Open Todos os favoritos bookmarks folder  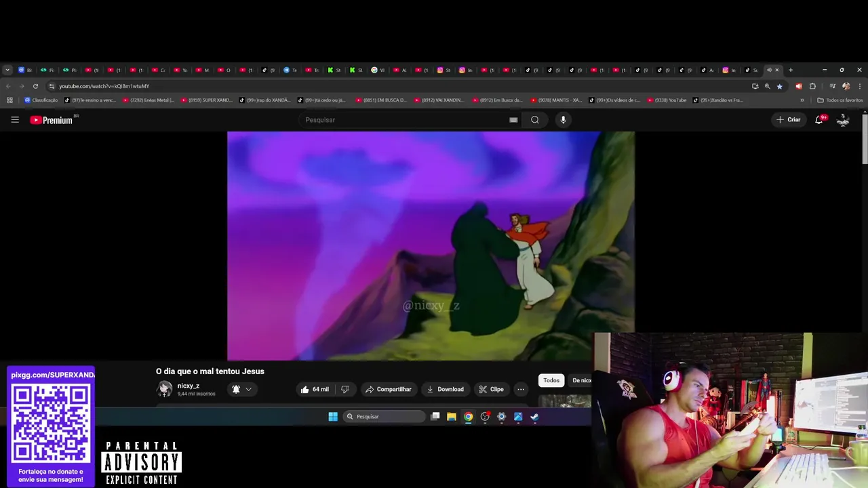(x=840, y=100)
